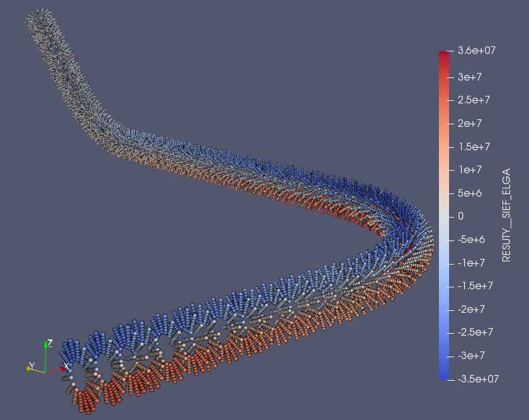Click the red X axis label
Screen dimensions: 529x420
pyautogui.click(x=67, y=367)
